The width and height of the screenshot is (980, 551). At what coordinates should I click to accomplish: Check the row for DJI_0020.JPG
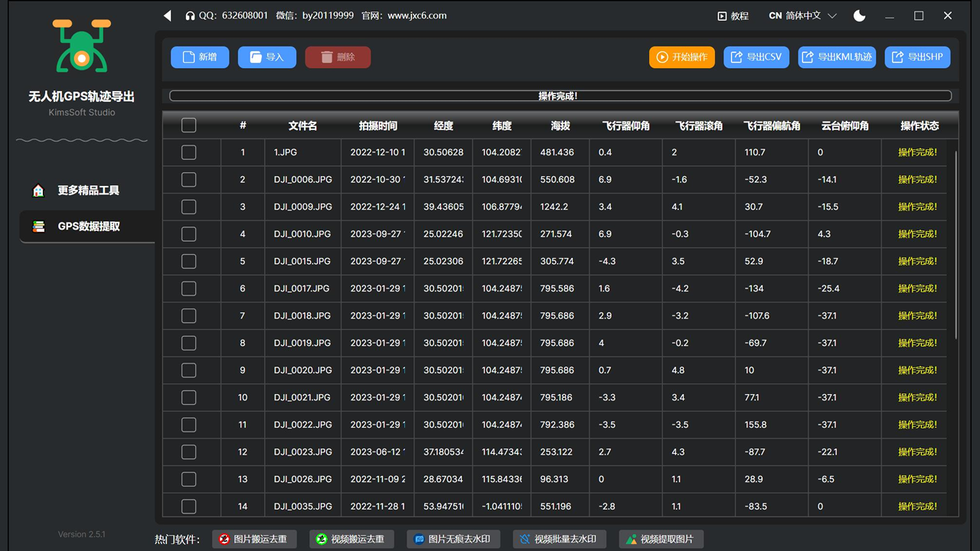pyautogui.click(x=189, y=370)
